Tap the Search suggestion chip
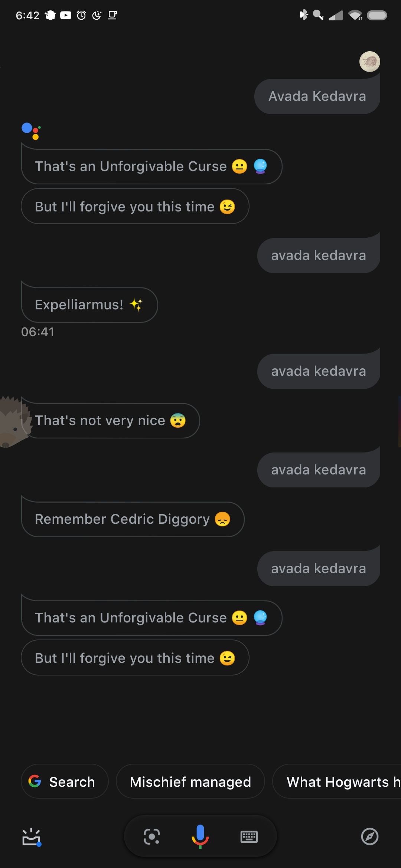The image size is (401, 868). (x=65, y=781)
